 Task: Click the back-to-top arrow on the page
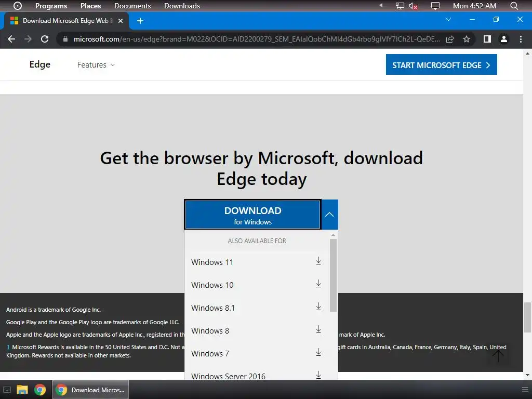(498, 355)
